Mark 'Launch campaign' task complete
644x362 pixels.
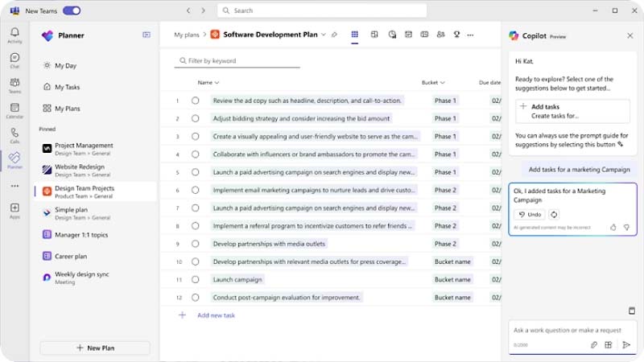click(x=196, y=279)
